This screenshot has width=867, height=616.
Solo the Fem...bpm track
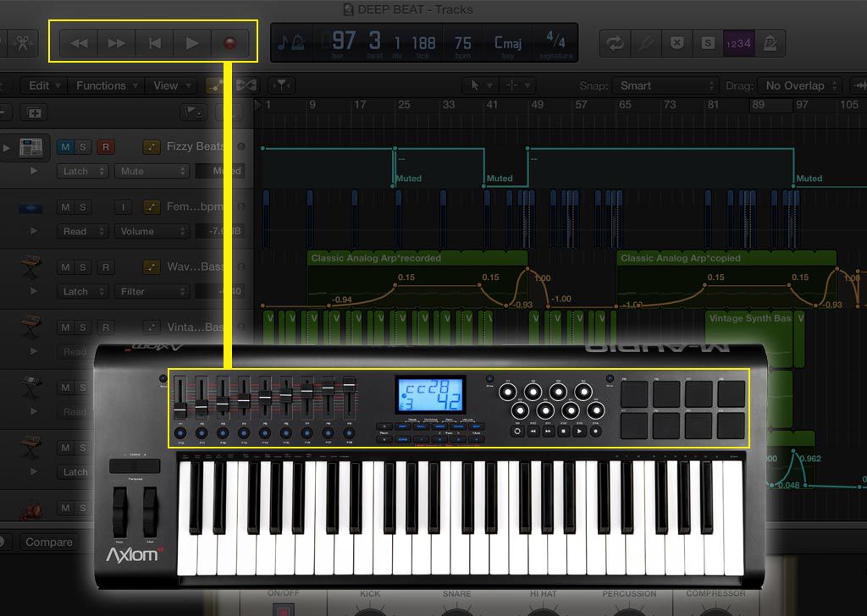(x=82, y=207)
